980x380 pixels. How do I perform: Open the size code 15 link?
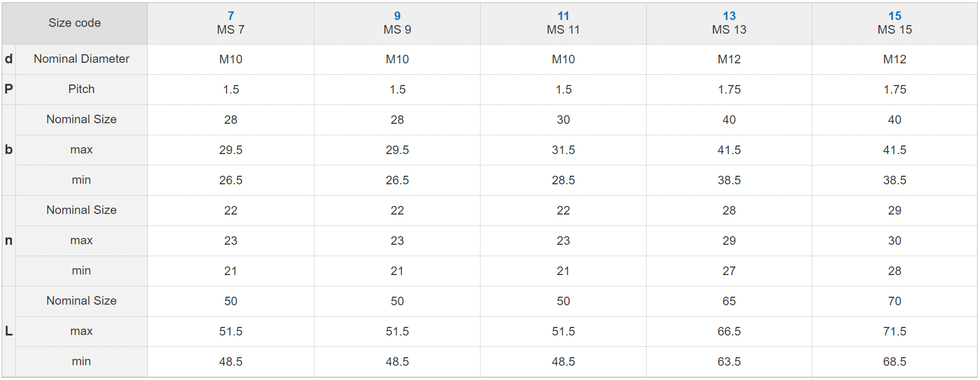(x=894, y=16)
